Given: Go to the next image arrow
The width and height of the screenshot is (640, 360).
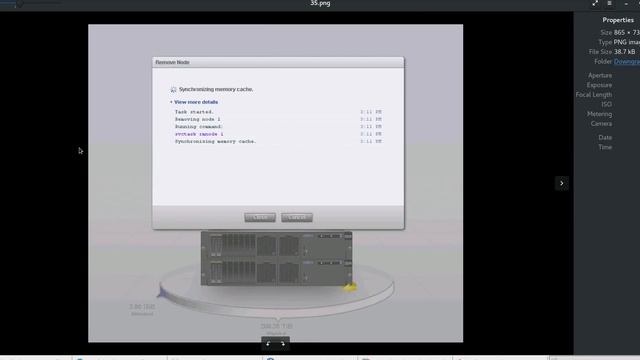Looking at the screenshot, I should [562, 183].
